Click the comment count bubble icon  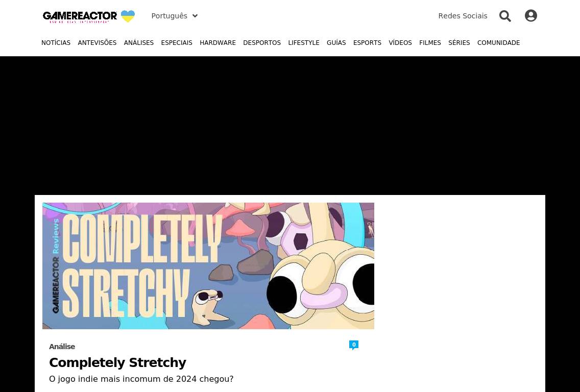(x=354, y=345)
